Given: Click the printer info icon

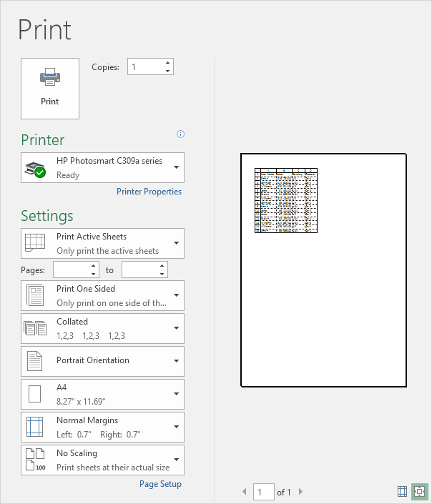Looking at the screenshot, I should coord(180,134).
